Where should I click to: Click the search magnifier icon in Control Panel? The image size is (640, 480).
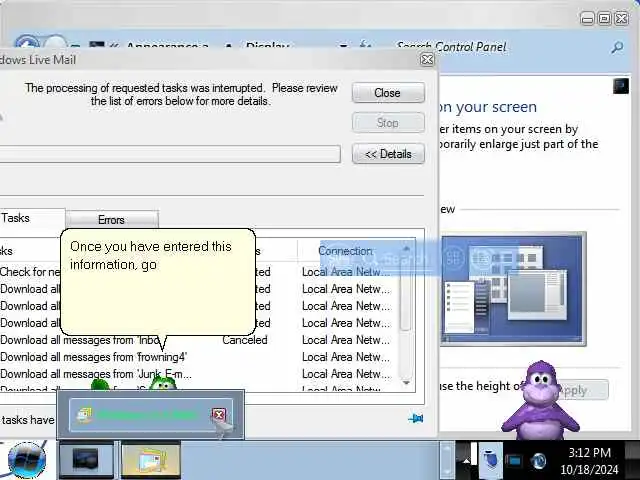(x=617, y=48)
